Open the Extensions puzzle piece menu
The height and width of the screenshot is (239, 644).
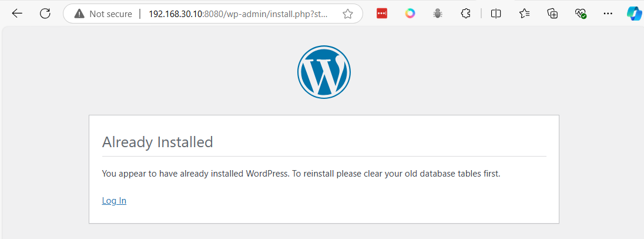click(465, 14)
